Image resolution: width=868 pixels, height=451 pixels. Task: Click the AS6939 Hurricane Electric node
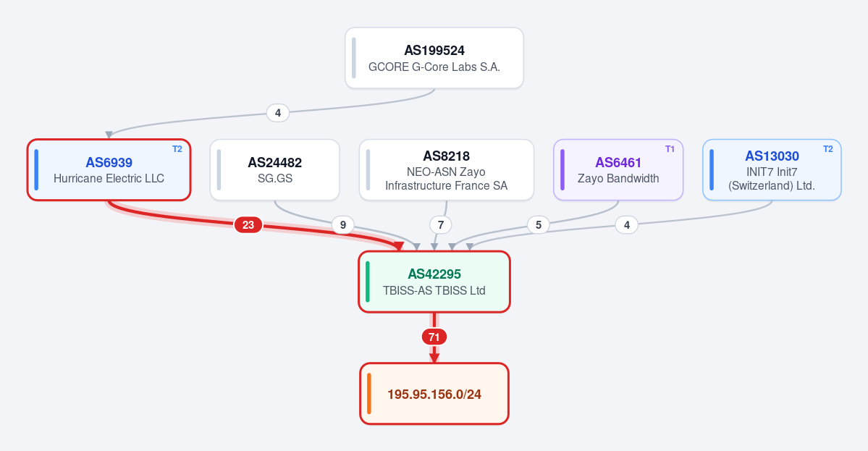[109, 170]
